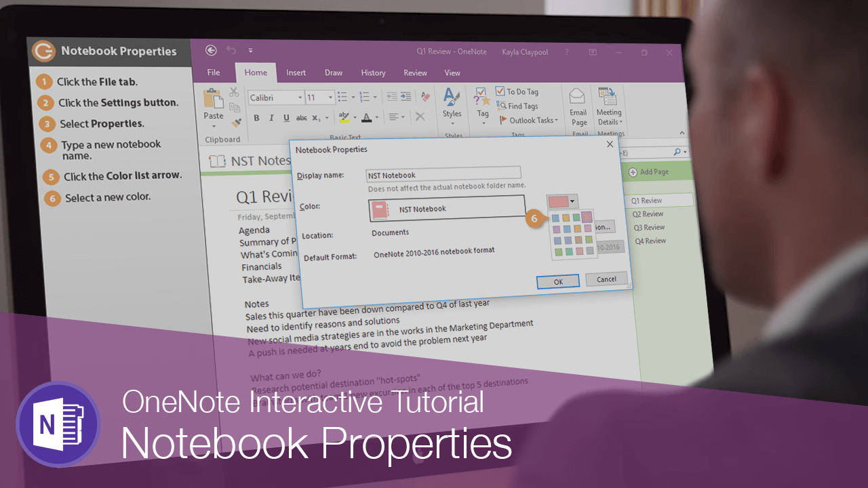Apply Strikethrough formatting
Viewport: 868px width, 488px height.
tap(302, 117)
